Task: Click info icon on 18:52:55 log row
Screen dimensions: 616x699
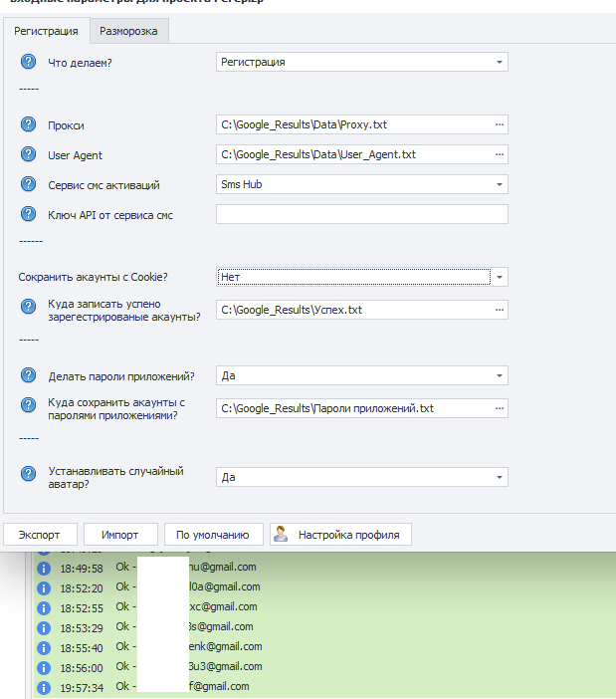Action: coord(43,608)
